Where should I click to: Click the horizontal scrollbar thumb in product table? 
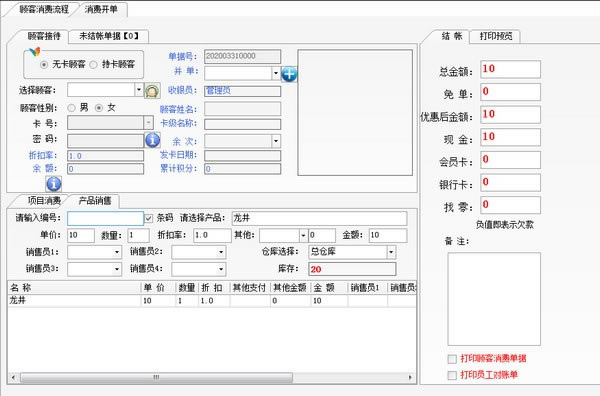156,378
